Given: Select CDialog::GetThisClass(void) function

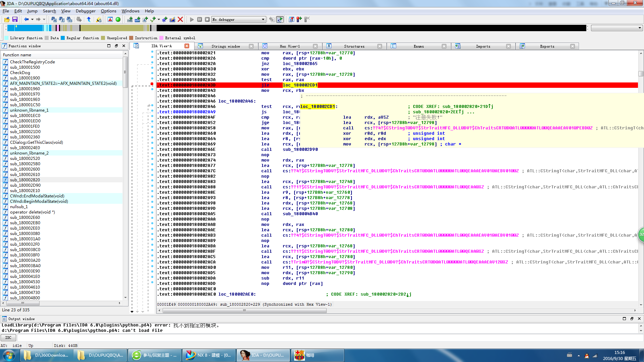Looking at the screenshot, I should click(x=36, y=142).
